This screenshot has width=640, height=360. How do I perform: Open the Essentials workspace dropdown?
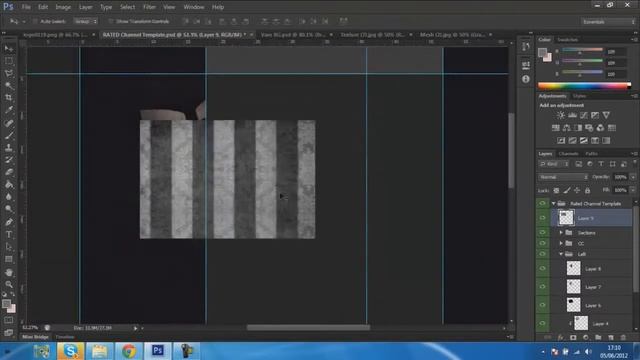[x=607, y=22]
